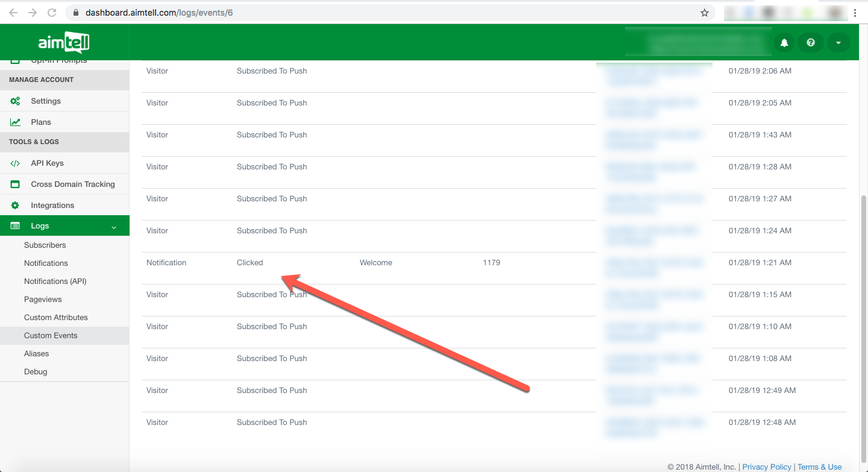
Task: Click the Aimtell logo
Action: (x=64, y=42)
